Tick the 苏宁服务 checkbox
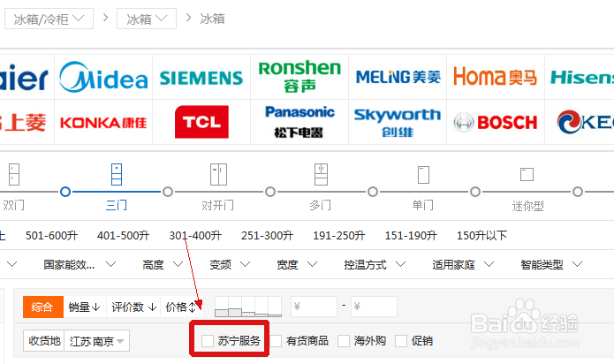 207,340
